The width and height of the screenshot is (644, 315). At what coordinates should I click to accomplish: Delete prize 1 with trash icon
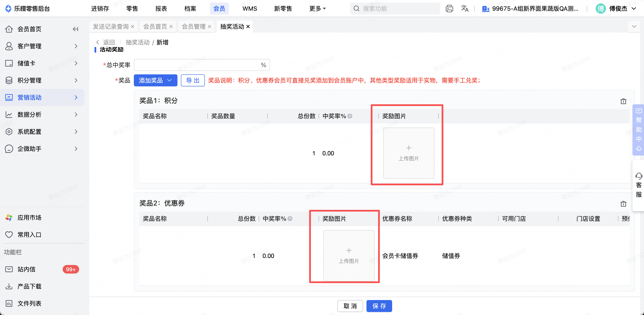(623, 101)
